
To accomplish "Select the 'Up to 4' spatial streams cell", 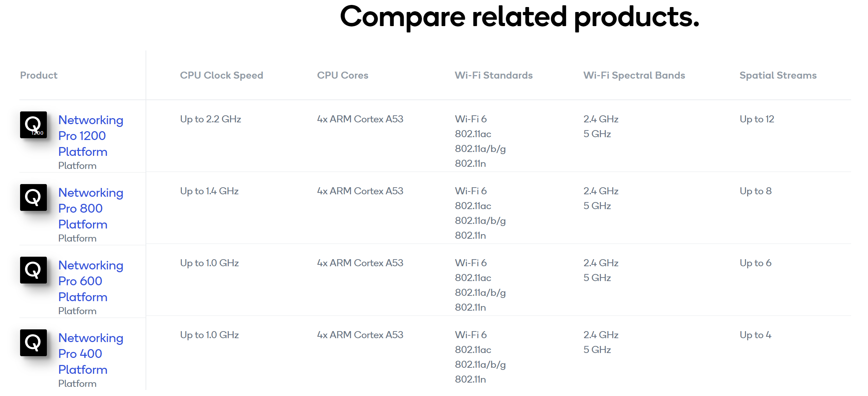I will click(x=756, y=335).
